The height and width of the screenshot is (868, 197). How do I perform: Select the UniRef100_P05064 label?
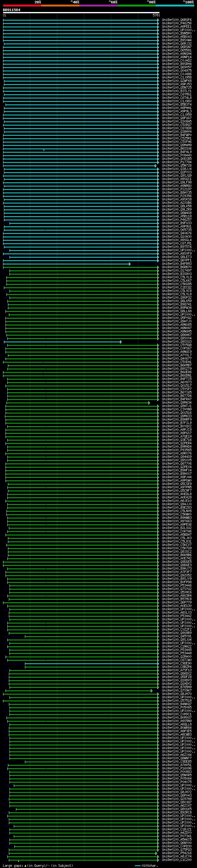pos(177,779)
